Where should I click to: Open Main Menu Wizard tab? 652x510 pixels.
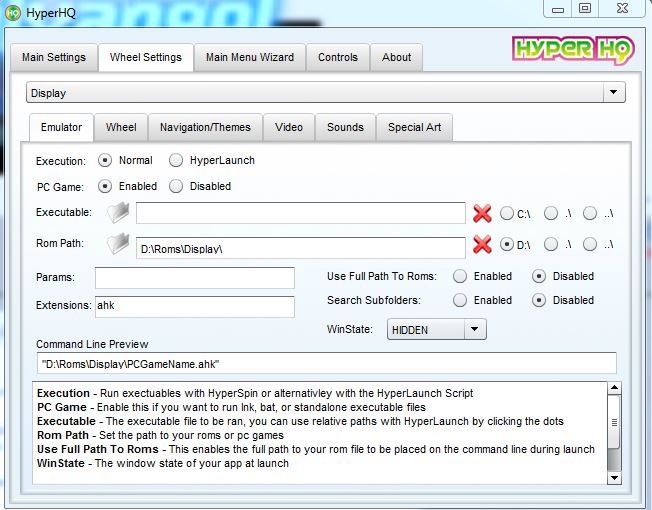(x=250, y=57)
